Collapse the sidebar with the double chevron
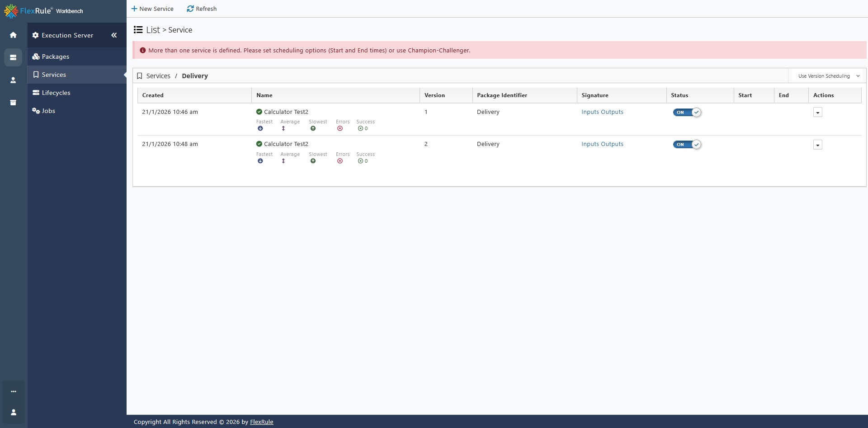This screenshot has width=868, height=428. [114, 35]
